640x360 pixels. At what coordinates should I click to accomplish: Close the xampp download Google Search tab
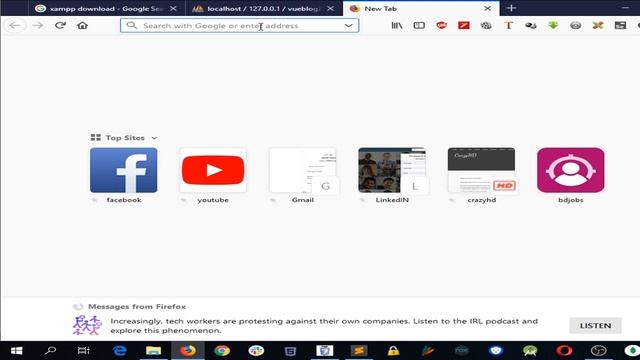tap(173, 9)
